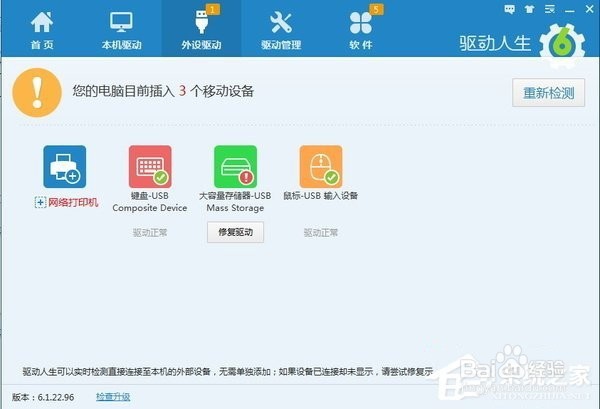This screenshot has width=600, height=409.
Task: Click the 驱动正常 status under mouse
Action: (321, 232)
